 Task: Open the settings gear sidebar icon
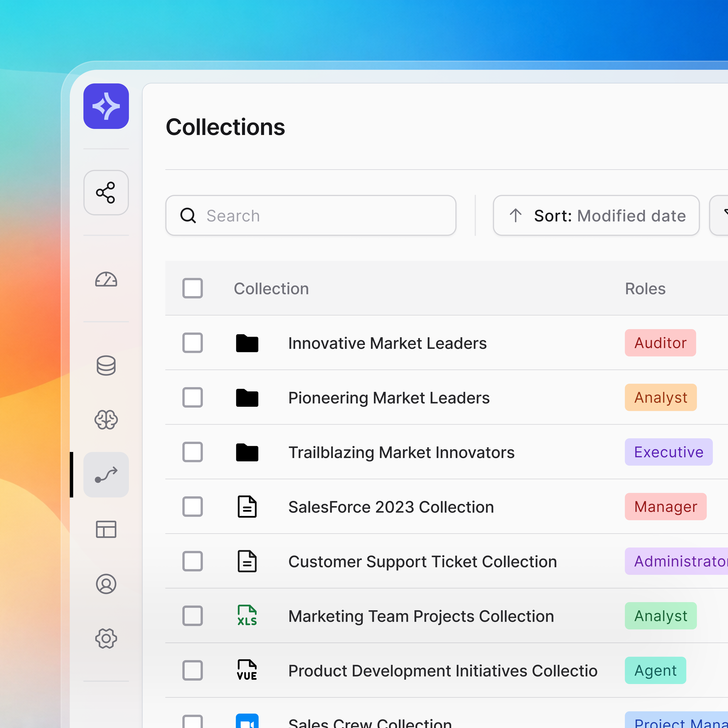point(106,638)
